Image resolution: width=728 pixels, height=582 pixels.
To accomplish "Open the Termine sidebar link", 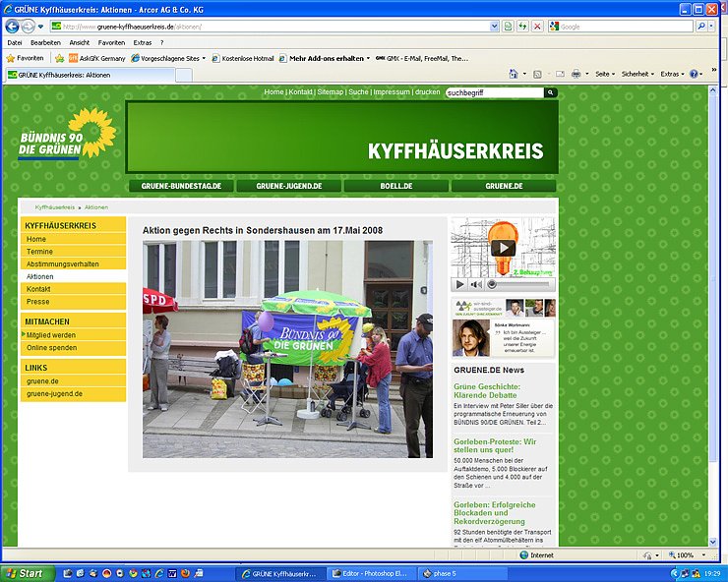I will 40,252.
